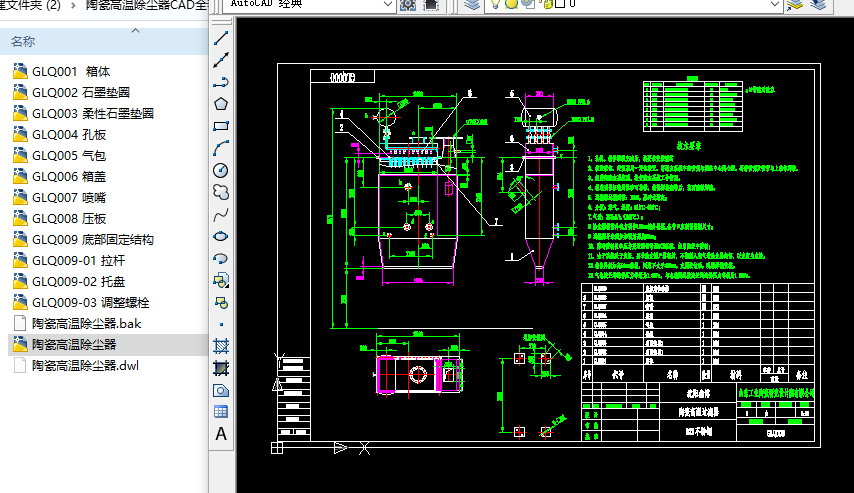Select the Rectangle tool
The image size is (854, 493).
[x=221, y=126]
